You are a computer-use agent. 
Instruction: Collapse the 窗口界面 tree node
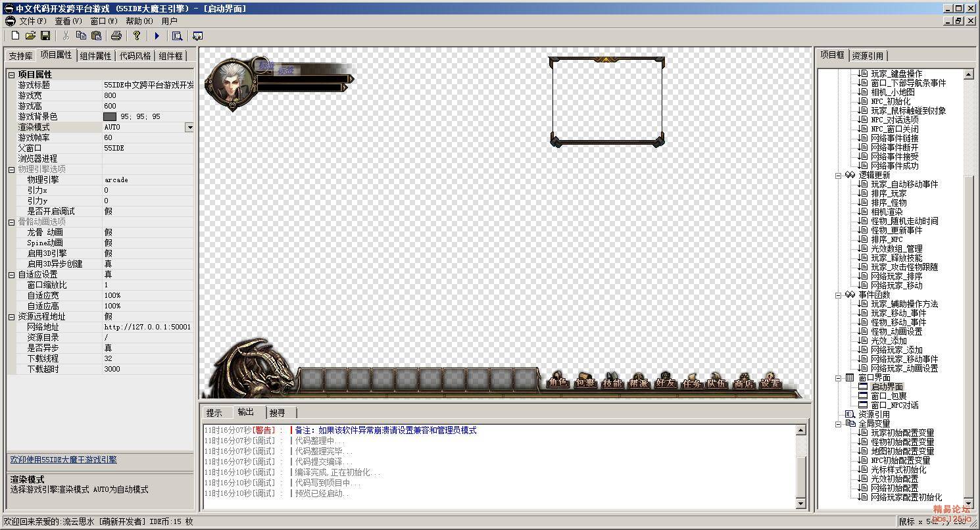[x=839, y=378]
